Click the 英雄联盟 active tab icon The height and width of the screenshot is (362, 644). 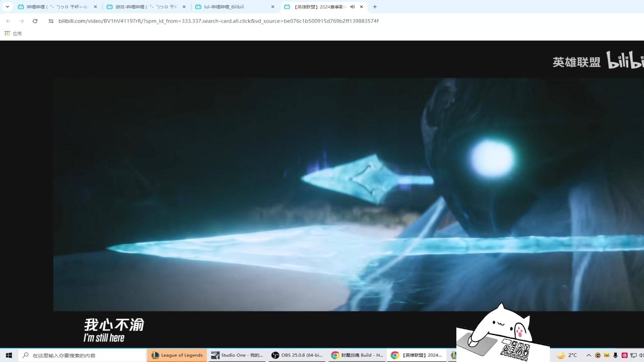click(x=287, y=7)
